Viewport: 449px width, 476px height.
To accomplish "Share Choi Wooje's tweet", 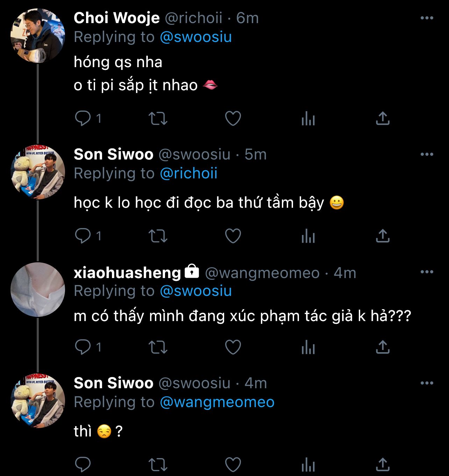I will 383,119.
